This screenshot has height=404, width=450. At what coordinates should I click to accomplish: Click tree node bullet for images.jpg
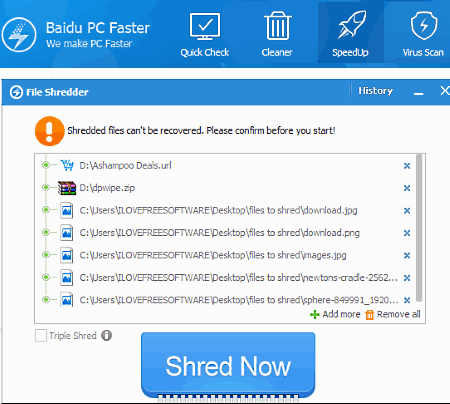coord(46,255)
